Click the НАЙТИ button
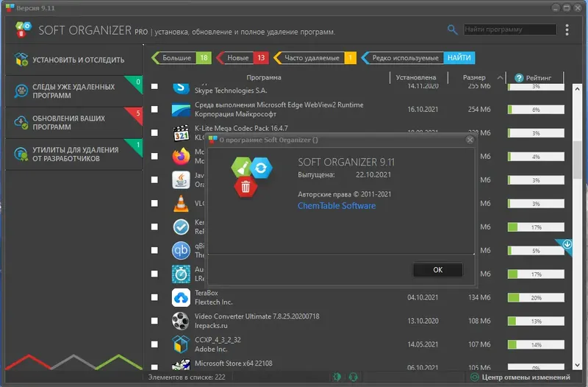 click(459, 58)
